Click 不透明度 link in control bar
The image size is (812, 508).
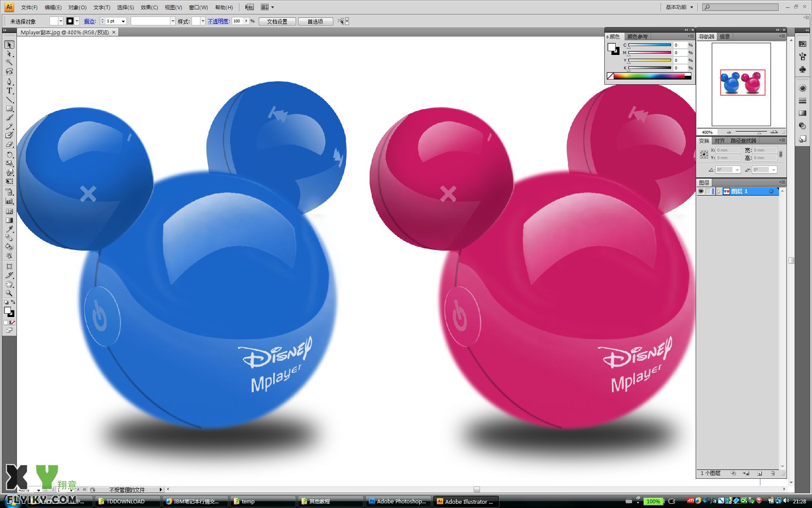[x=219, y=21]
